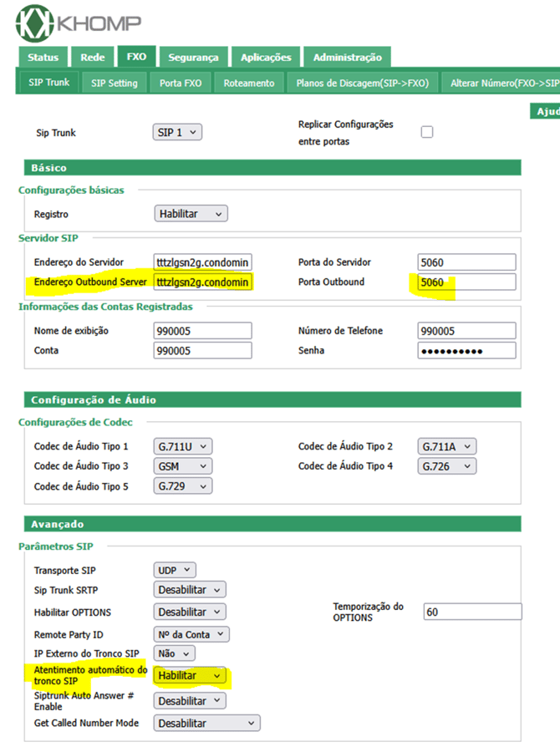Screen dimensions: 560x752
Task: Edit the Temporização do OPTIONS field
Action: pos(472,612)
